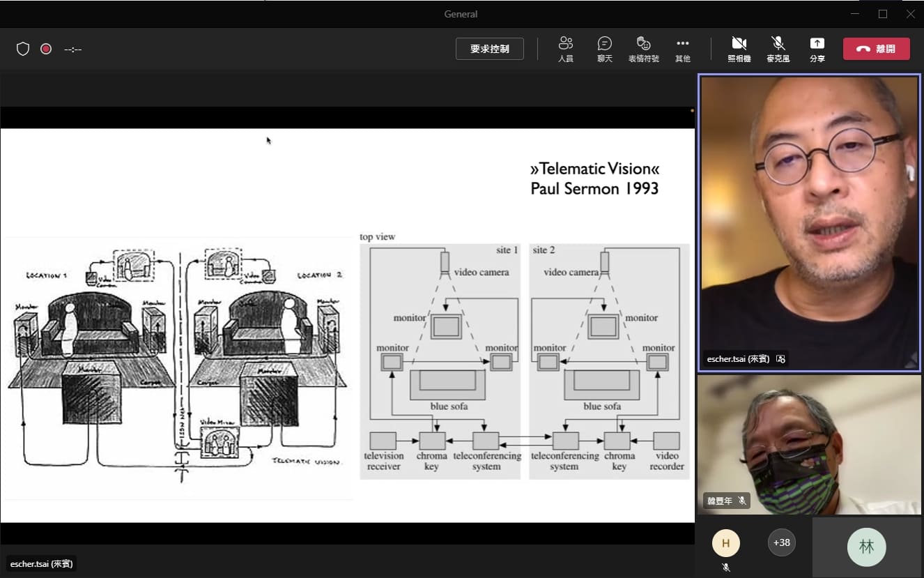
Task: Expand the +38 more participants list
Action: point(781,542)
